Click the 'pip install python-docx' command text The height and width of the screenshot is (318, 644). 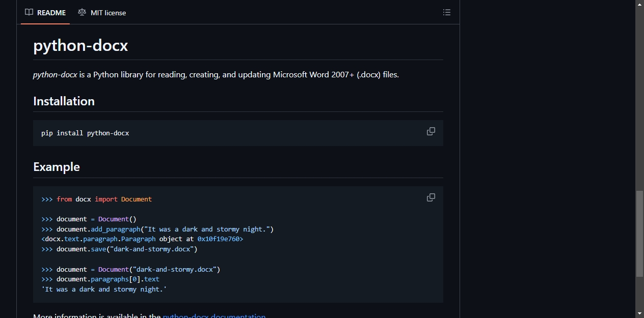coord(85,133)
